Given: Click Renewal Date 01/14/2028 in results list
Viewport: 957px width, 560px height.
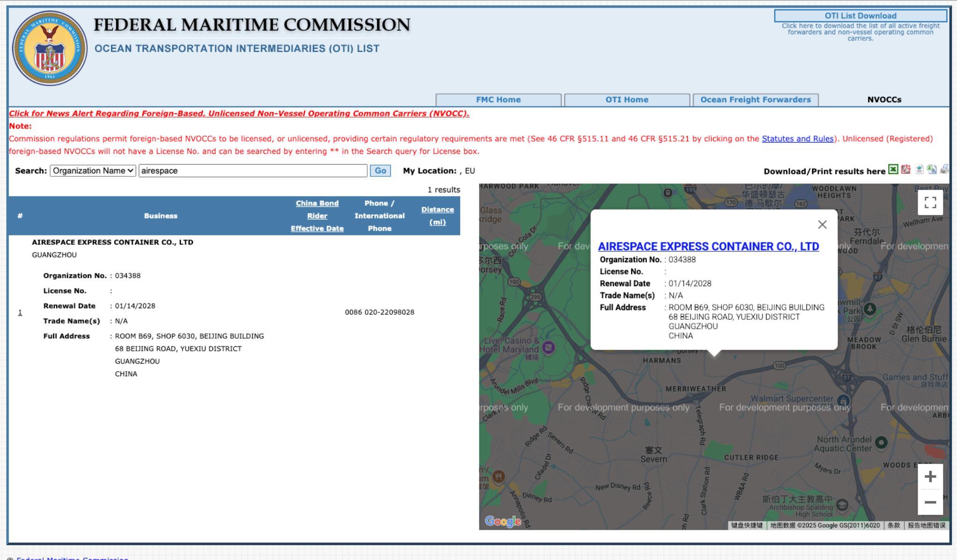Looking at the screenshot, I should [x=135, y=306].
